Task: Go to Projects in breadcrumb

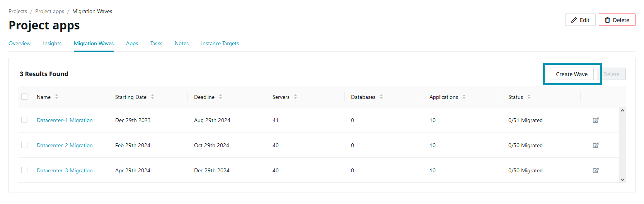Action: (x=18, y=11)
